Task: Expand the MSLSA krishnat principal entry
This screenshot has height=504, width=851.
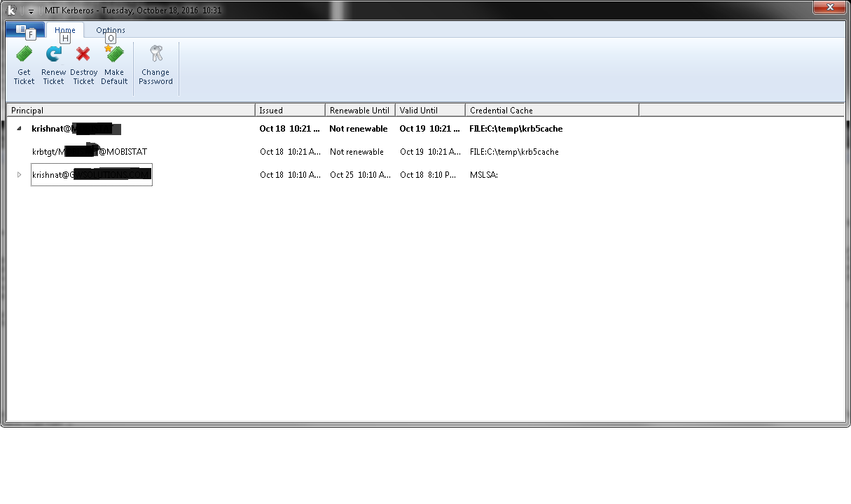Action: click(x=19, y=175)
